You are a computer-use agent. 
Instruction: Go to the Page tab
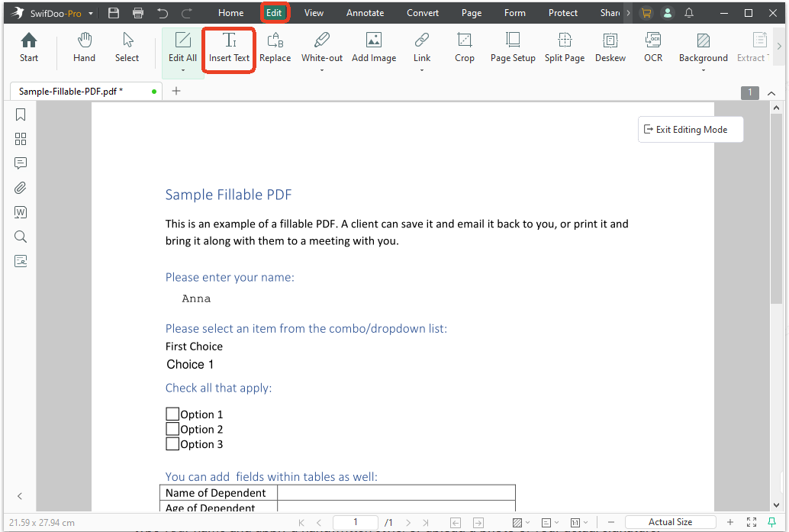[x=472, y=13]
